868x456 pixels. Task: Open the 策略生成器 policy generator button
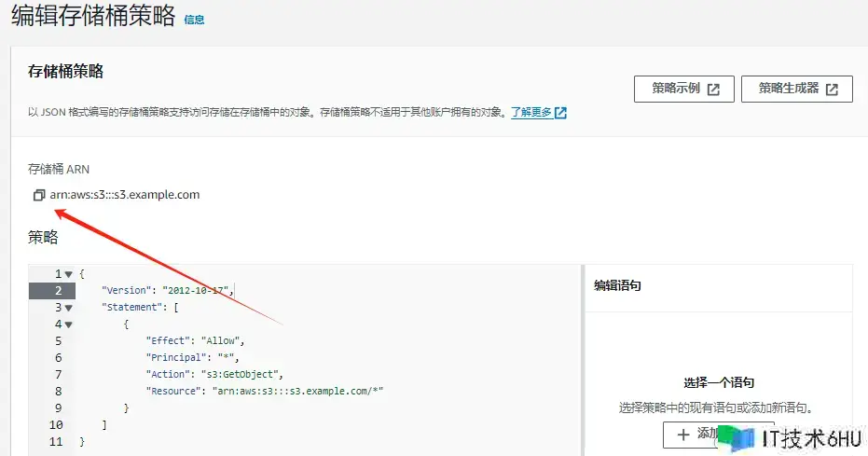[x=796, y=89]
